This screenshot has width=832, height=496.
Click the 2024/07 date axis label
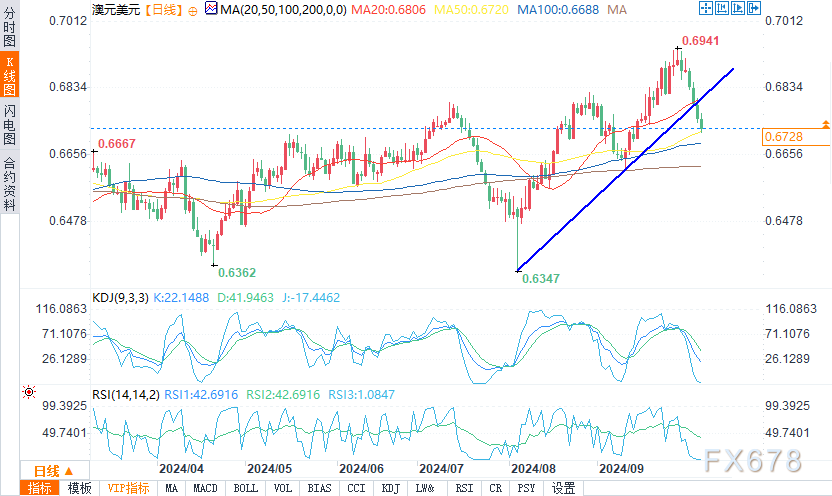click(441, 468)
